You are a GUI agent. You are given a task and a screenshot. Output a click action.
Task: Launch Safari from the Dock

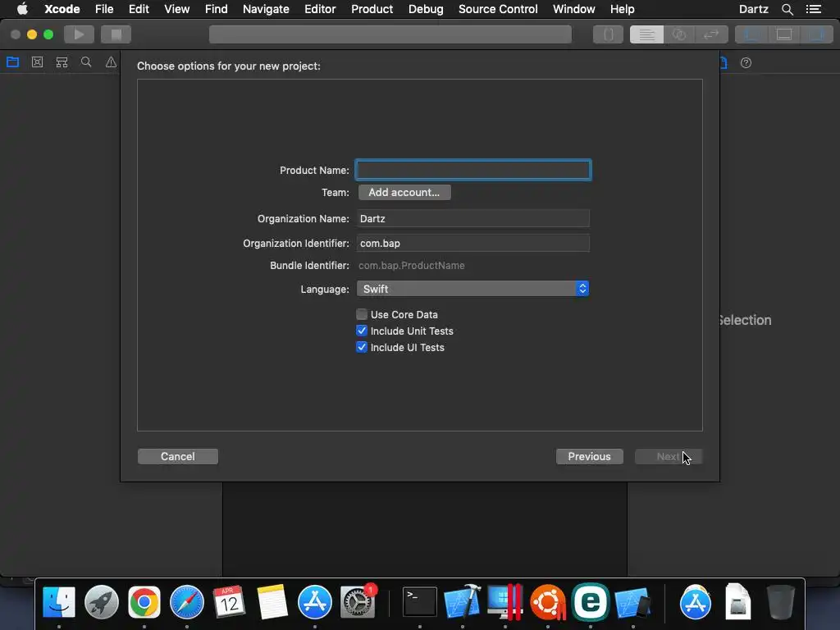[187, 602]
